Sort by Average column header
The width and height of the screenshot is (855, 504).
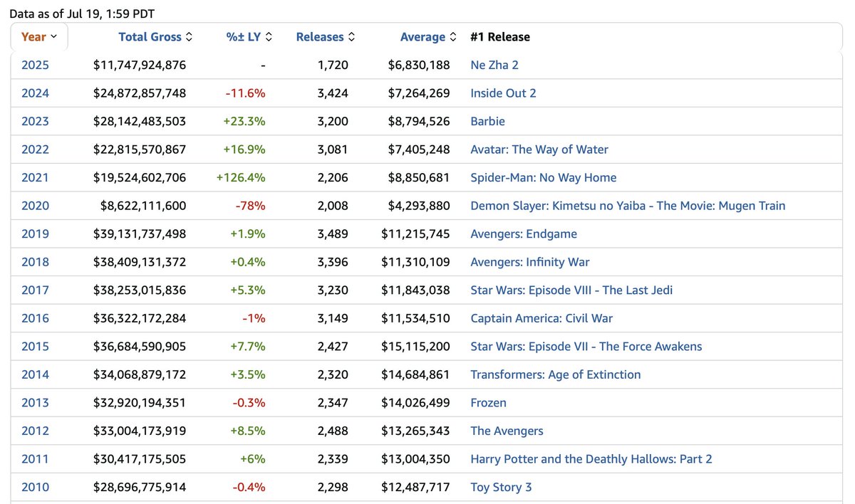(428, 37)
